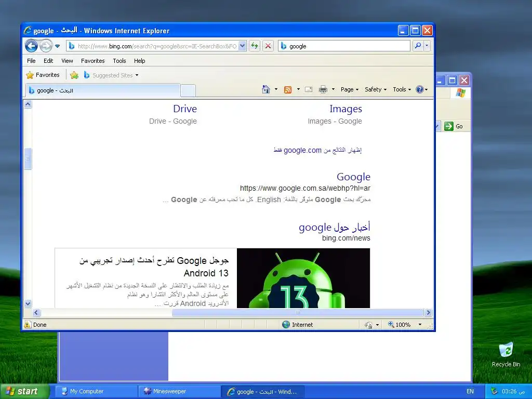Open the Edit menu
Viewport: 532px width, 399px height.
click(48, 61)
